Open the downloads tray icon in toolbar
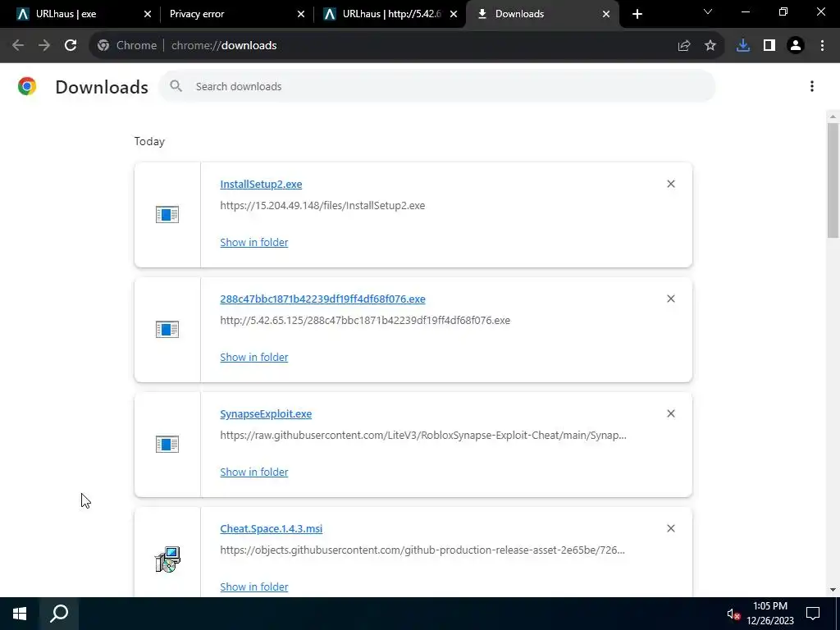Viewport: 840px width, 630px height. point(743,46)
